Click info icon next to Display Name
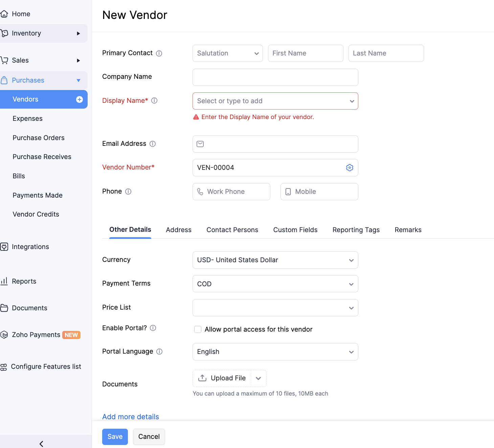494x448 pixels. tap(154, 100)
